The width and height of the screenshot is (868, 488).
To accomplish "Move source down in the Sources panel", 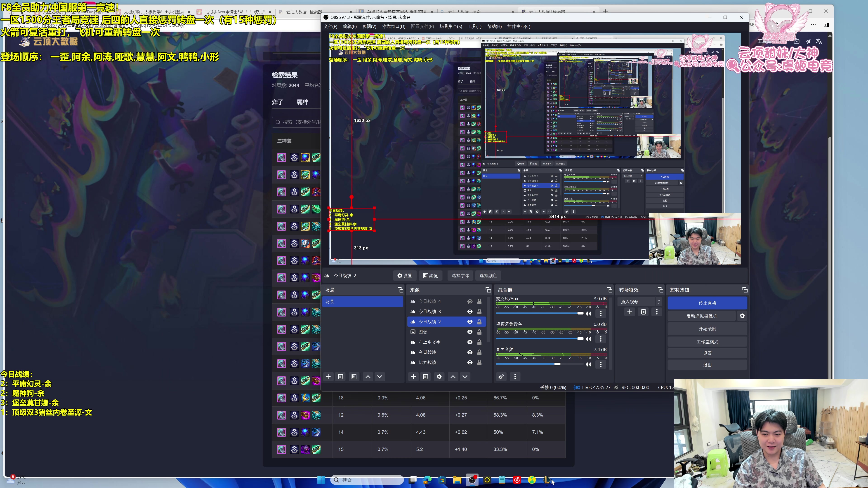I will (x=465, y=377).
